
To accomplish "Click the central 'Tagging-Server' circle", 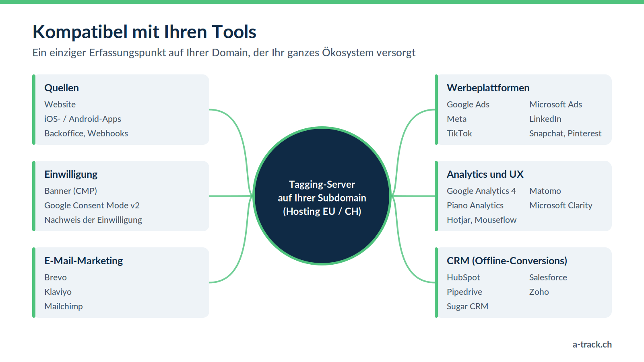I will [322, 196].
